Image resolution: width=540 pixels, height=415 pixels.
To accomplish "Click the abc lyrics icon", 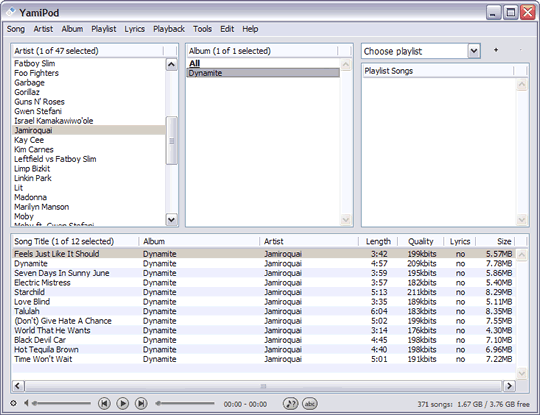I will click(x=310, y=403).
